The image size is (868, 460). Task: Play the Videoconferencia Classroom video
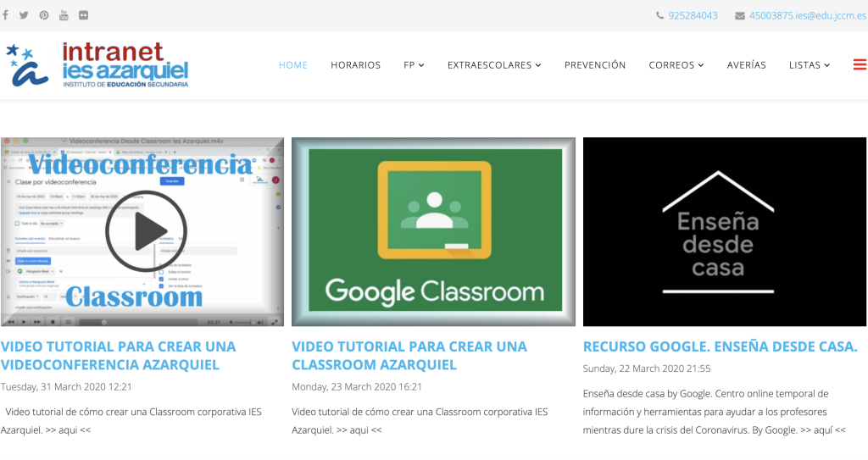click(x=146, y=230)
